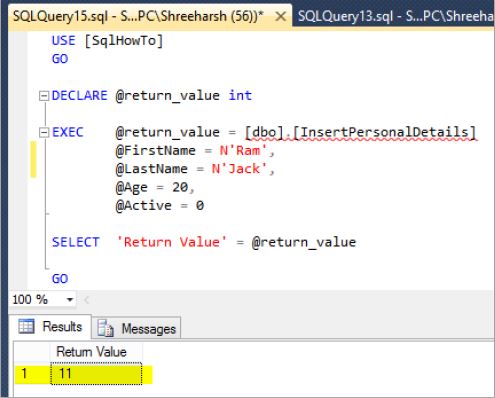The width and height of the screenshot is (495, 398).
Task: Click the Results grid icon
Action: [26, 326]
